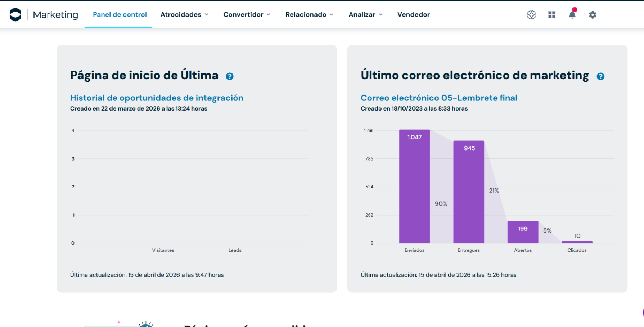The image size is (644, 327).
Task: Open the settings gear icon
Action: pos(593,15)
